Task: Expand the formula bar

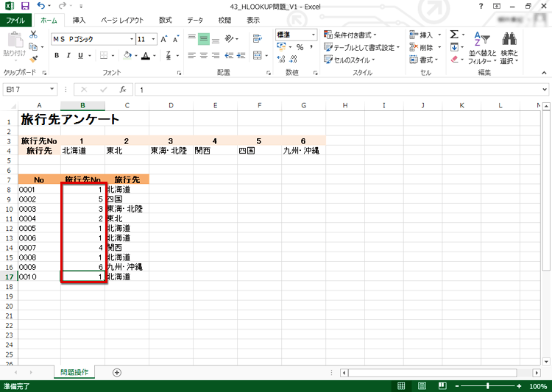Action: pyautogui.click(x=545, y=90)
